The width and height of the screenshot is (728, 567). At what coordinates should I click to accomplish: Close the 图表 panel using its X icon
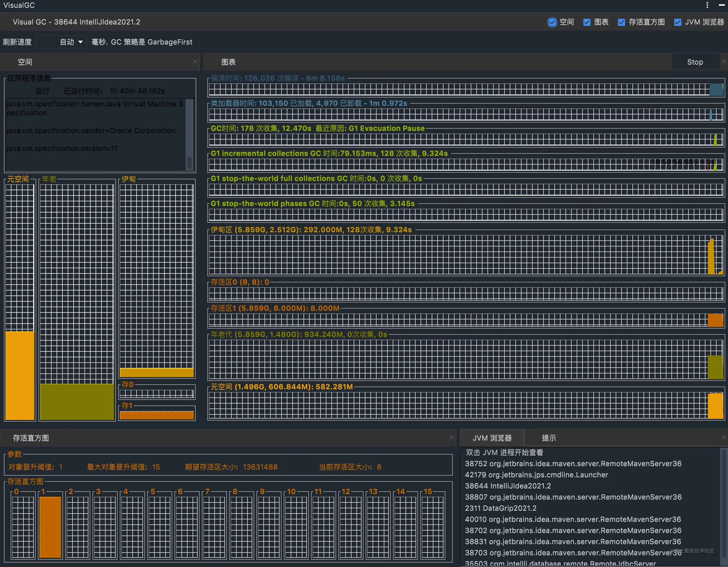pyautogui.click(x=724, y=62)
